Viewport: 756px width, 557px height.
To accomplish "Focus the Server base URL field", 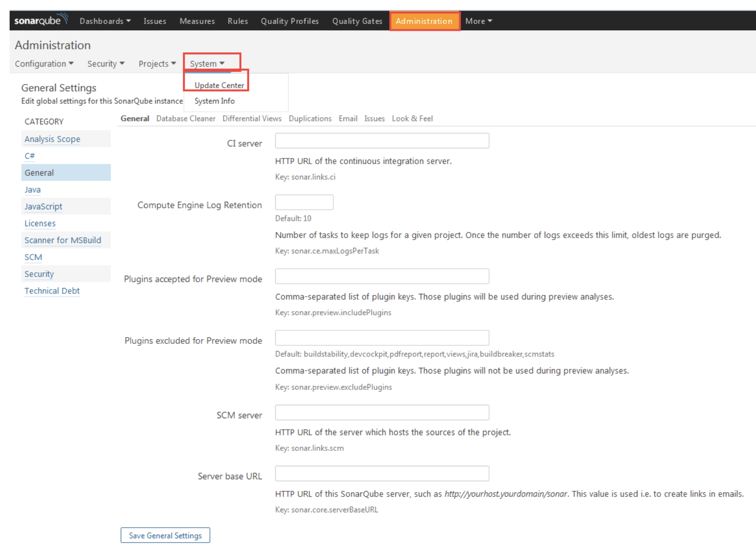I will [x=382, y=473].
